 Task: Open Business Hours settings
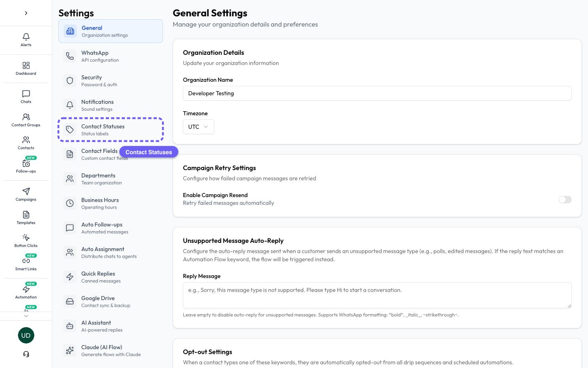click(111, 203)
